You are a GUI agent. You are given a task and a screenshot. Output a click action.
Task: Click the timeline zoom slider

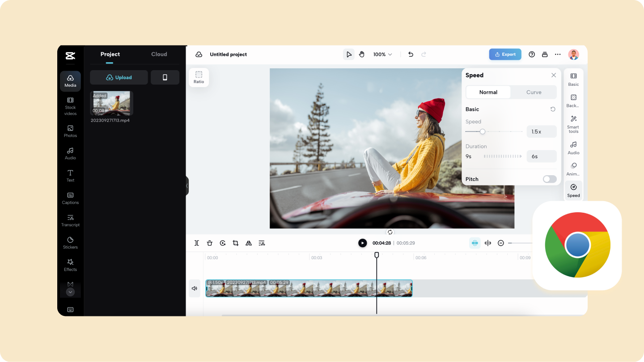coord(521,243)
